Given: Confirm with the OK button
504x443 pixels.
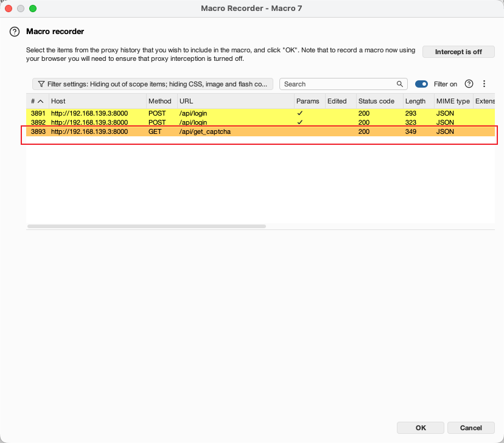Looking at the screenshot, I should 421,428.
